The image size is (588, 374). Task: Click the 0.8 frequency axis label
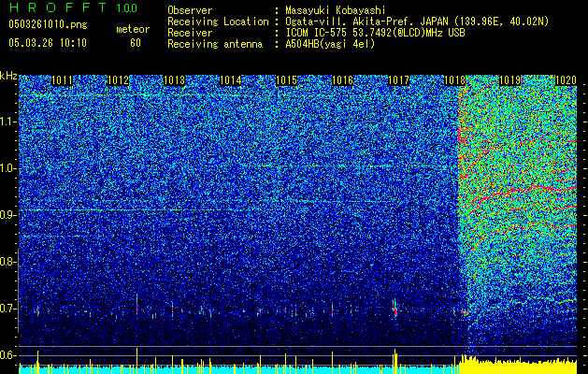coord(8,262)
